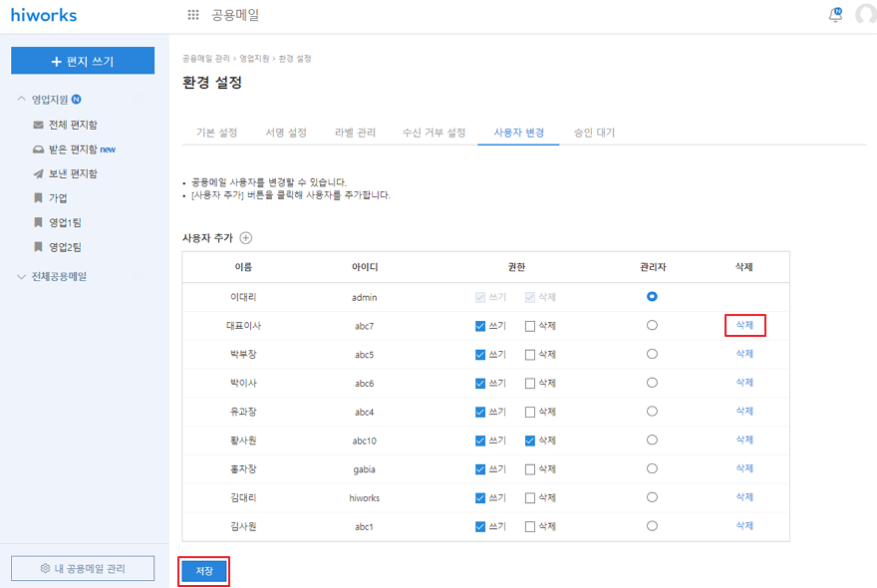Image resolution: width=877 pixels, height=588 pixels.
Task: Open the 영업1팀 bookmark label
Action: [x=38, y=222]
